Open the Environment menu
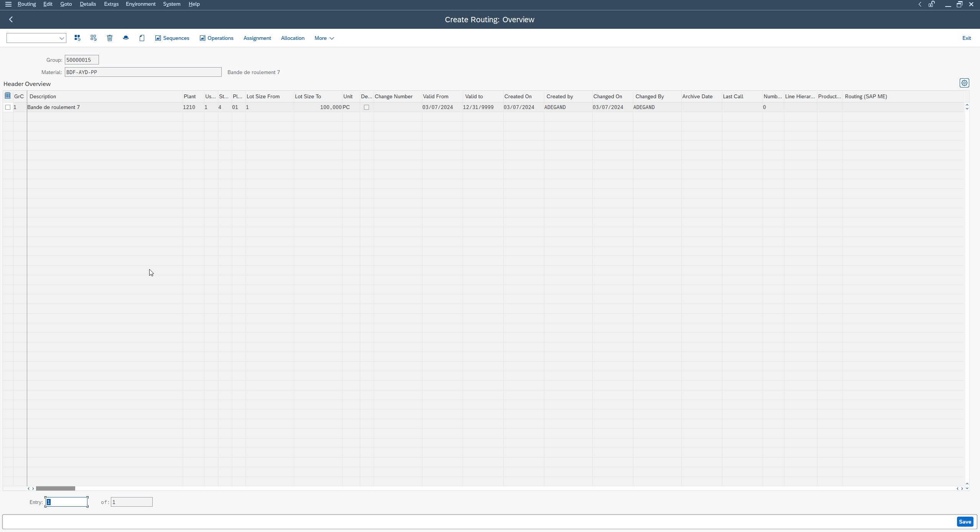The height and width of the screenshot is (532, 980). [x=141, y=4]
